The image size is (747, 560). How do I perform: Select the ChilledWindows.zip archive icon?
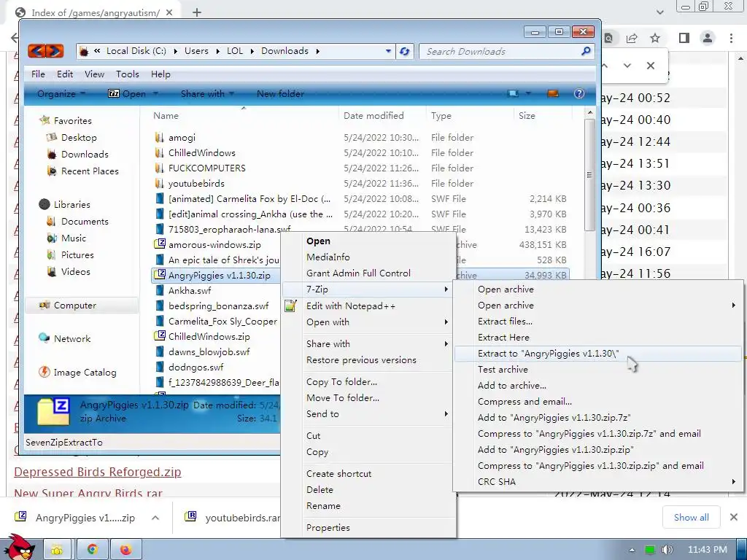click(x=159, y=335)
